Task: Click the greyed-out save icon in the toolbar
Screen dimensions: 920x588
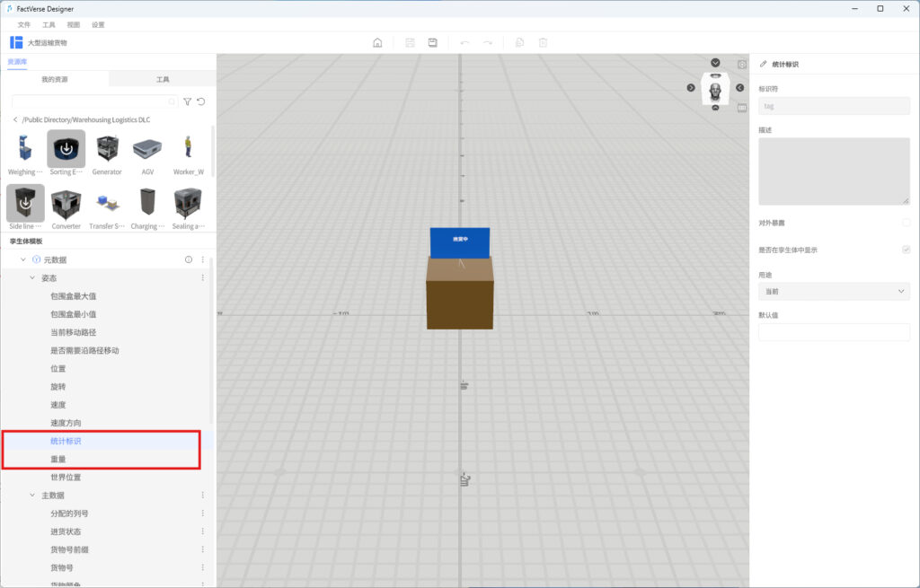Action: [x=410, y=43]
